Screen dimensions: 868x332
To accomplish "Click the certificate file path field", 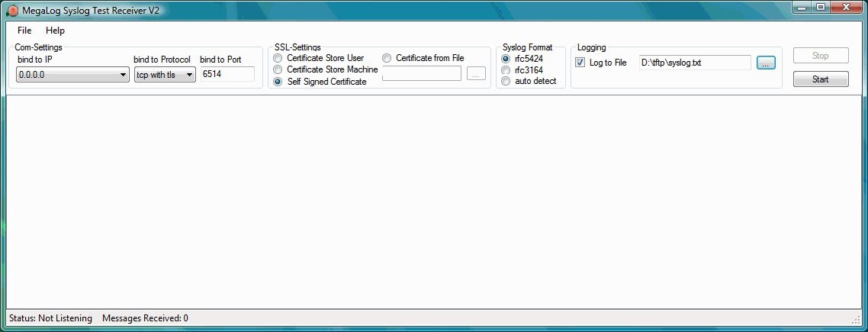I will click(x=421, y=73).
